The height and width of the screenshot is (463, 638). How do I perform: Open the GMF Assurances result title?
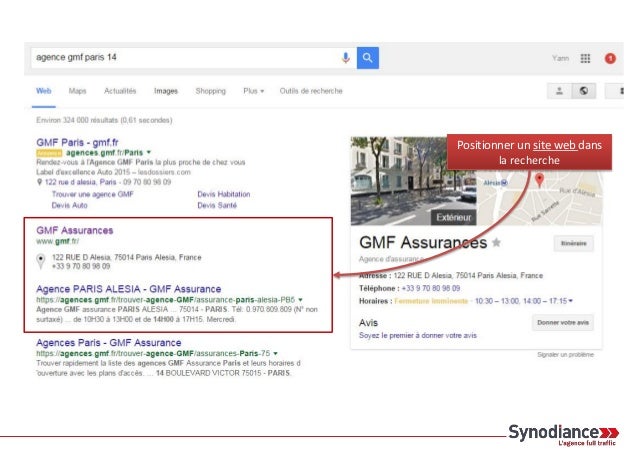(x=75, y=230)
